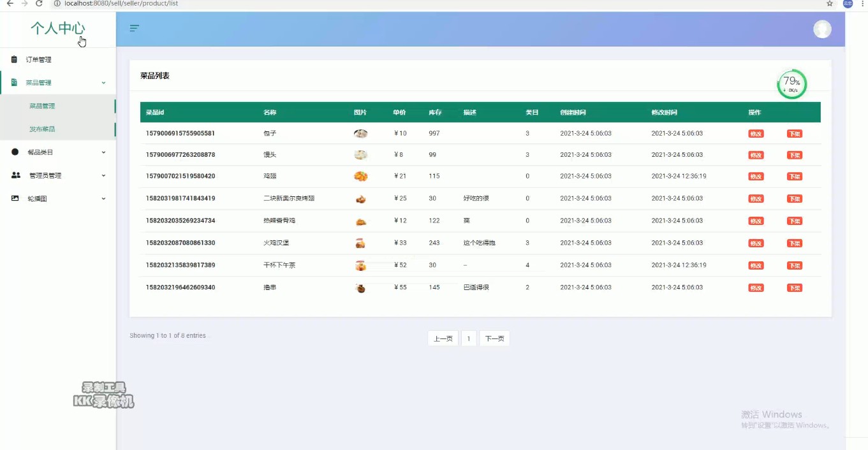The width and height of the screenshot is (868, 450).
Task: Click the browser back arrow
Action: pos(10,4)
